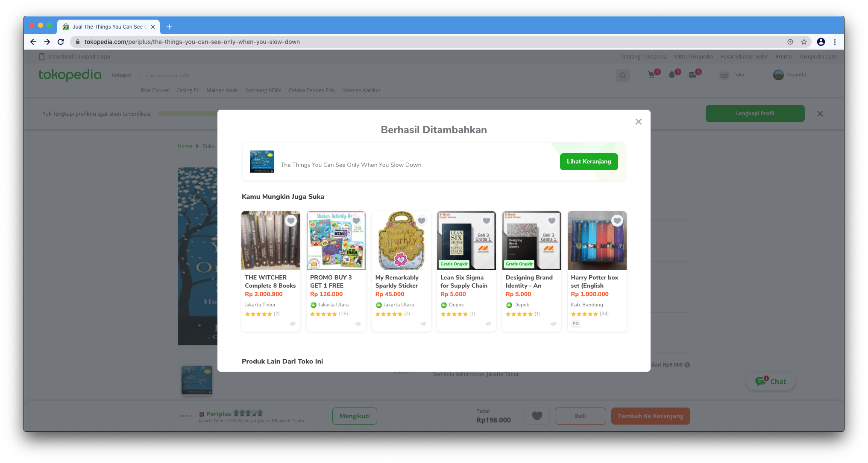Open My Remarkably Sparkly Sticker title

[x=397, y=282]
